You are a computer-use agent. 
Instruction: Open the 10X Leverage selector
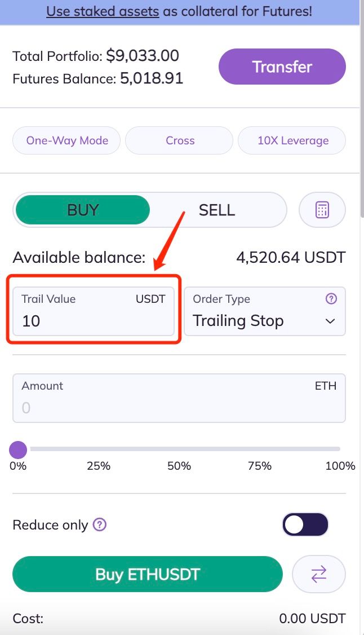coord(292,140)
